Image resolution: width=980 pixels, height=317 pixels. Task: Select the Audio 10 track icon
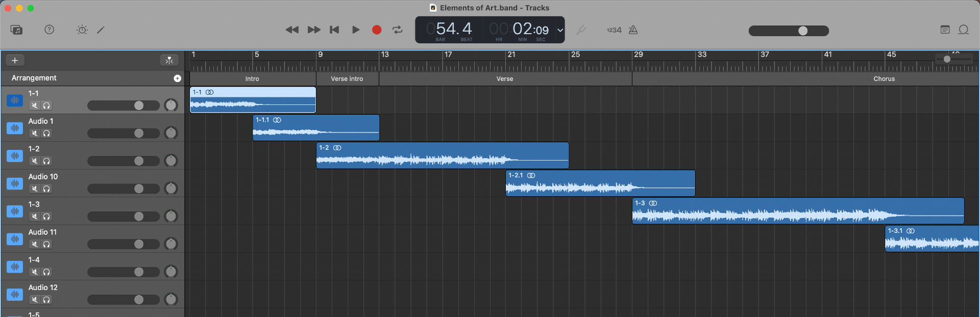15,183
